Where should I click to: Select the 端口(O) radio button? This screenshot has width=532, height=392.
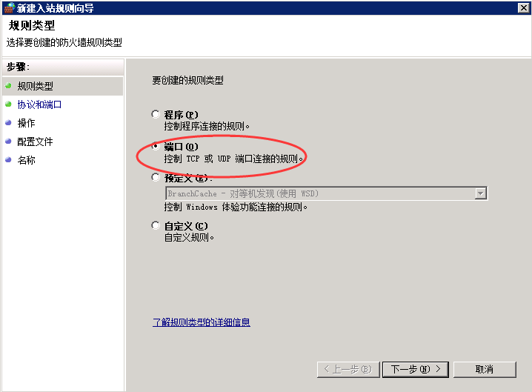[156, 146]
